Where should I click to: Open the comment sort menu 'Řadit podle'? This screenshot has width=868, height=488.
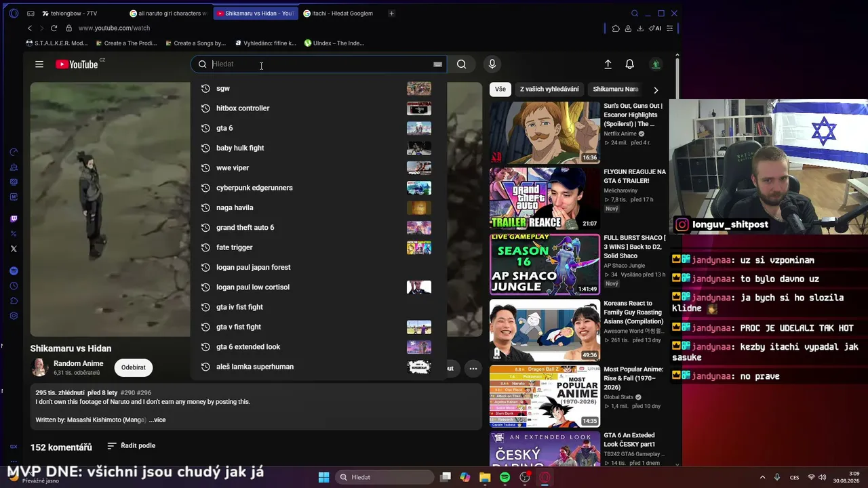132,446
